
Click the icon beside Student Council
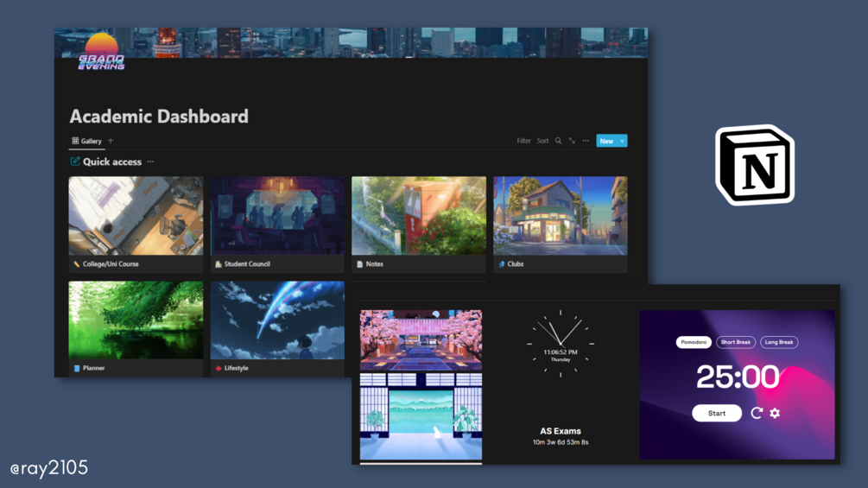219,264
